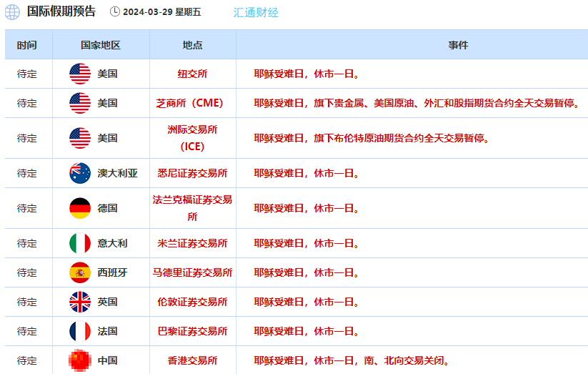588x374 pixels.
Task: Click country name 意大利
Action: (x=112, y=243)
